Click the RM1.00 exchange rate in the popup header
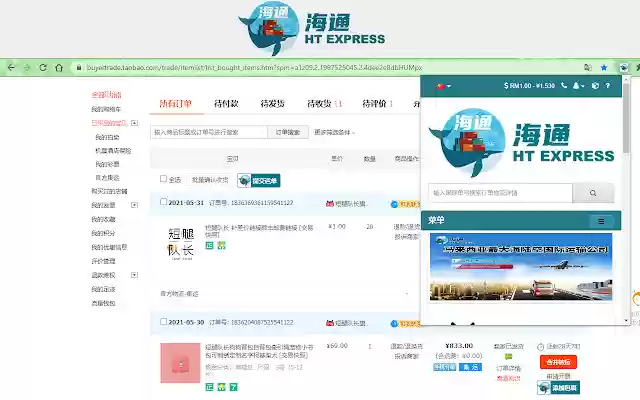Viewport: 640px width, 400px height. pos(529,85)
